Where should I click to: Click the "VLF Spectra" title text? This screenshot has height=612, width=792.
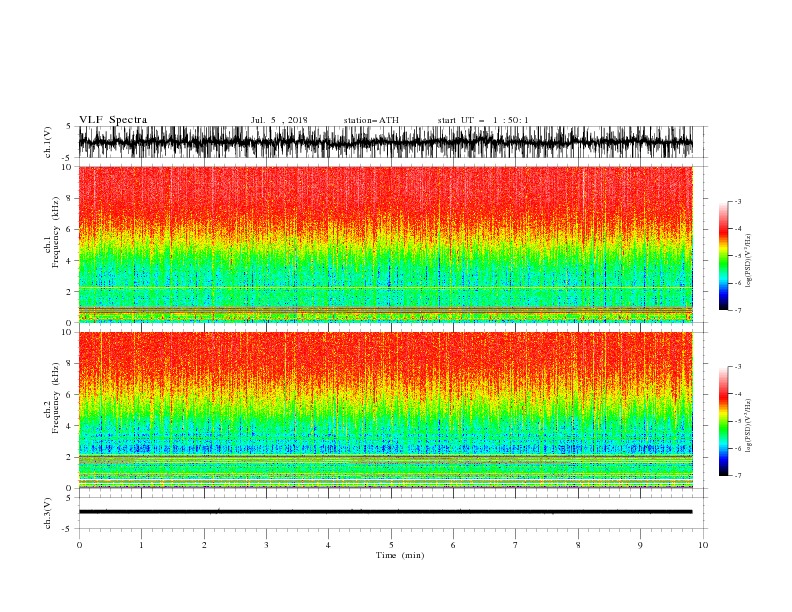(x=113, y=120)
